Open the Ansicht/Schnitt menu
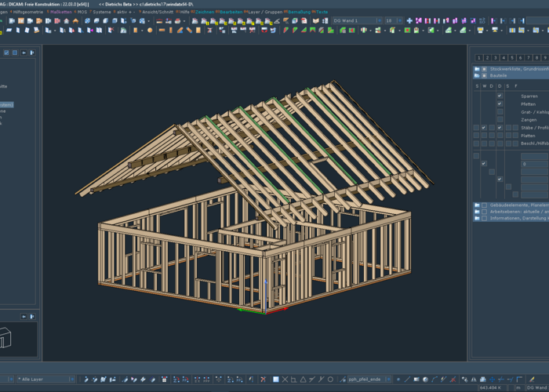The width and height of the screenshot is (549, 392). pyautogui.click(x=158, y=12)
